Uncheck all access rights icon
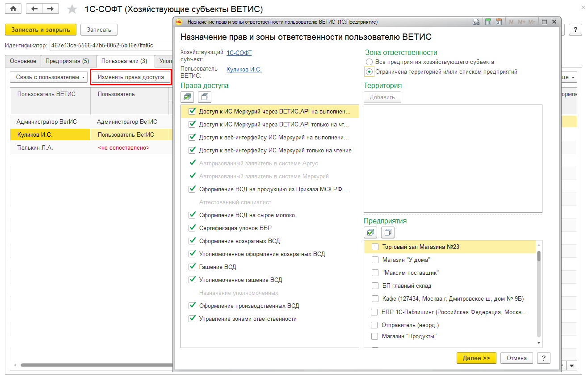Screen dimensions: 588x378 pos(204,97)
